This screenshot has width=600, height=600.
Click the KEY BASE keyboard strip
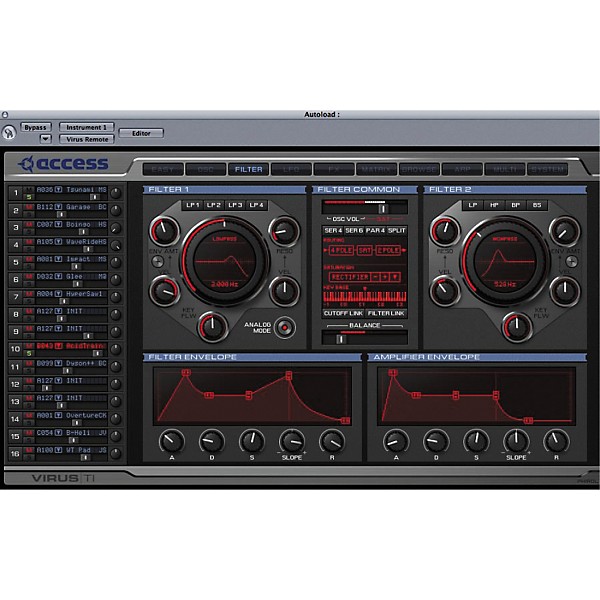(x=365, y=297)
